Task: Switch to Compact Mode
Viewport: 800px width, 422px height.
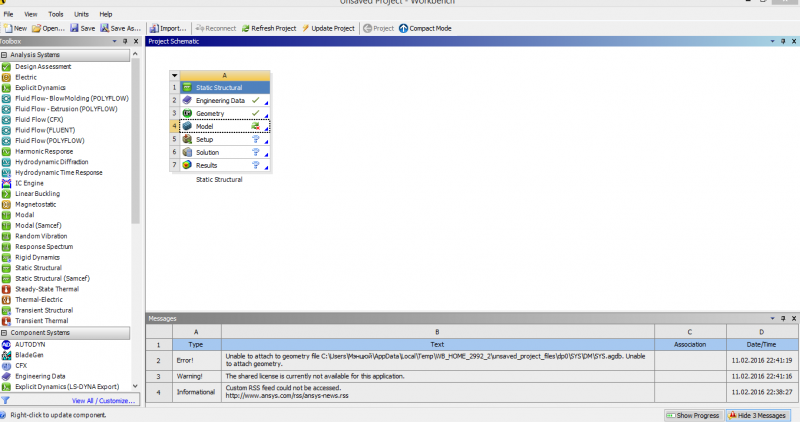Action: coord(425,29)
